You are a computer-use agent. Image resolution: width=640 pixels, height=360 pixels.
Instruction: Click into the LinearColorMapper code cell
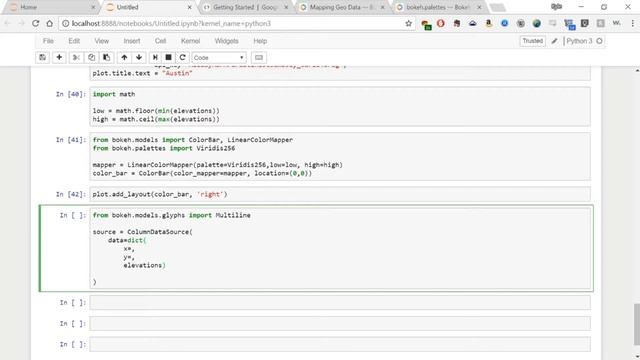point(340,156)
